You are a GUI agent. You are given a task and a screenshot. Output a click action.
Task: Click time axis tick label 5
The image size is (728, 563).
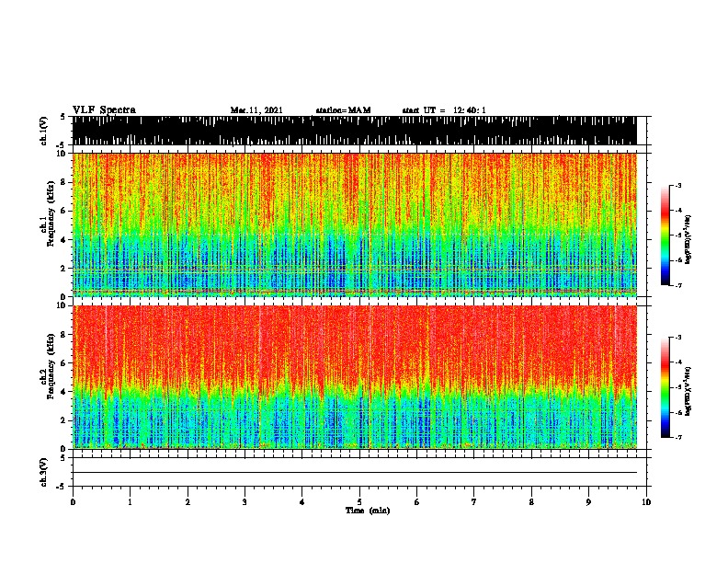click(359, 502)
